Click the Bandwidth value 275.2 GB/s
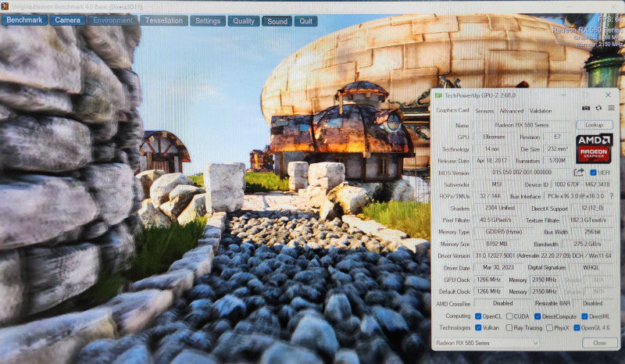The width and height of the screenshot is (625, 364). [x=587, y=244]
